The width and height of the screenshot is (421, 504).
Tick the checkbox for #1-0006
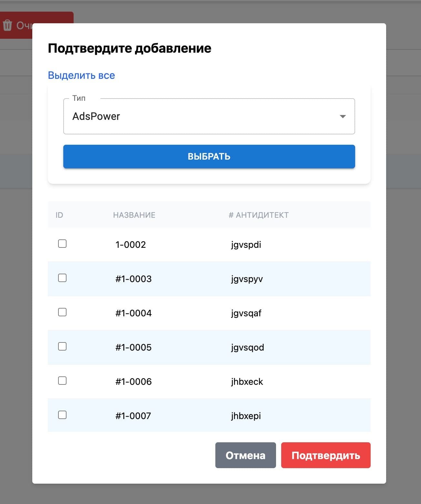pos(62,381)
